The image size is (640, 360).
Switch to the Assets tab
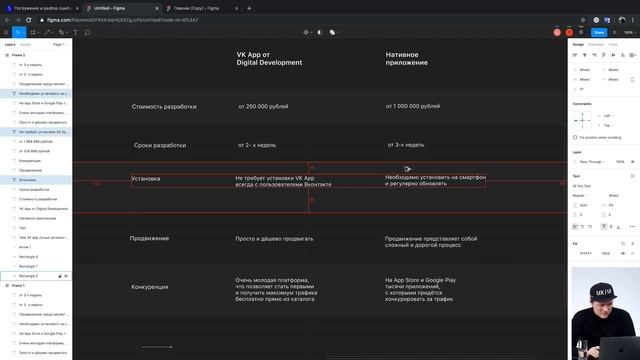click(x=25, y=44)
